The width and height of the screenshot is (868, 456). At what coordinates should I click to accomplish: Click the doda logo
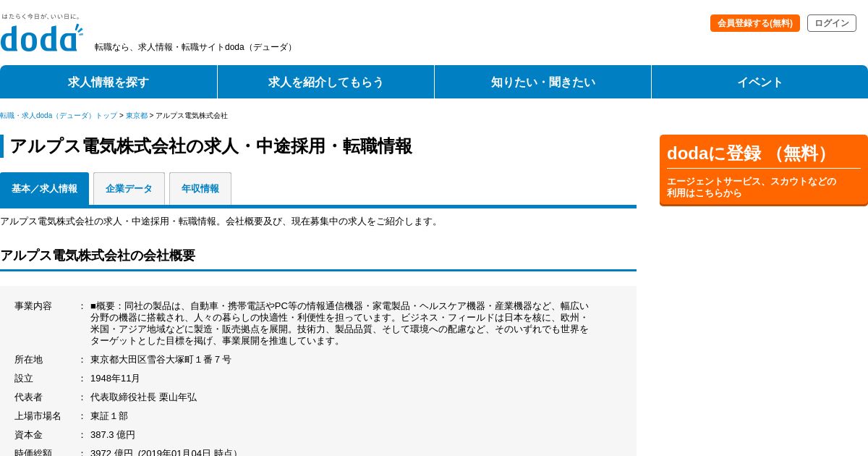41,38
